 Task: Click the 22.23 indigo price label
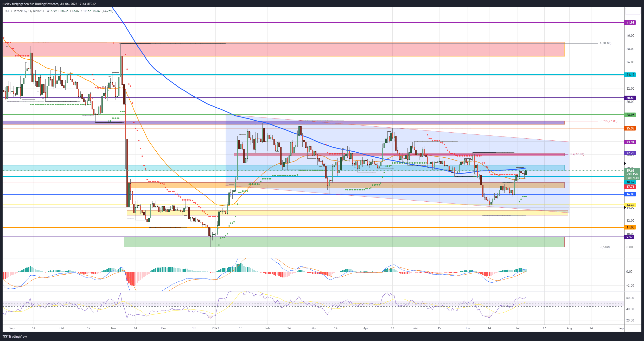pos(630,153)
